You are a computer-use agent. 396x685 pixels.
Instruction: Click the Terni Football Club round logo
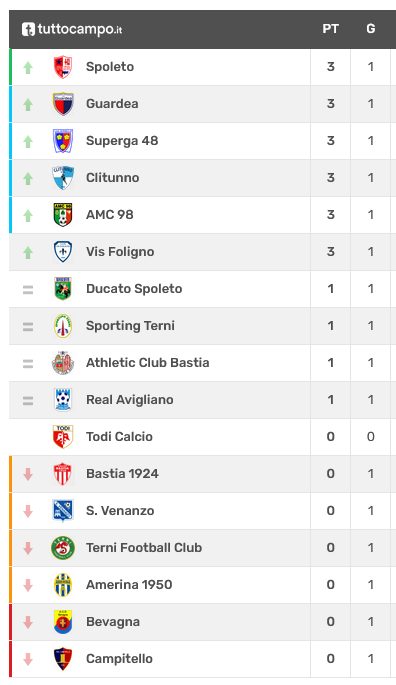coord(63,547)
